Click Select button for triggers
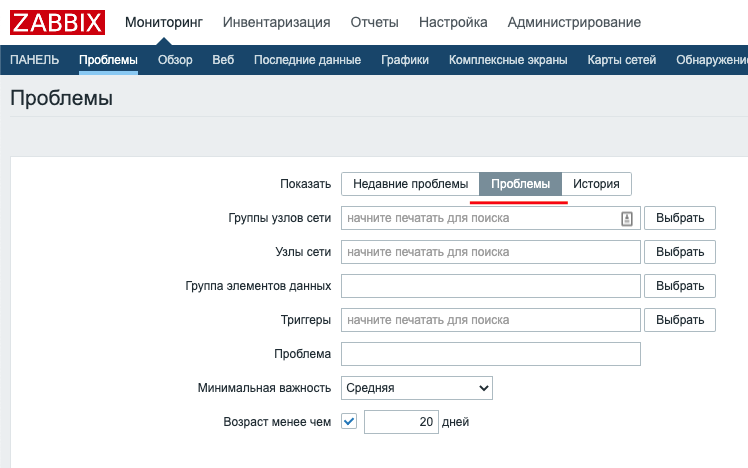748x468 pixels. (680, 320)
